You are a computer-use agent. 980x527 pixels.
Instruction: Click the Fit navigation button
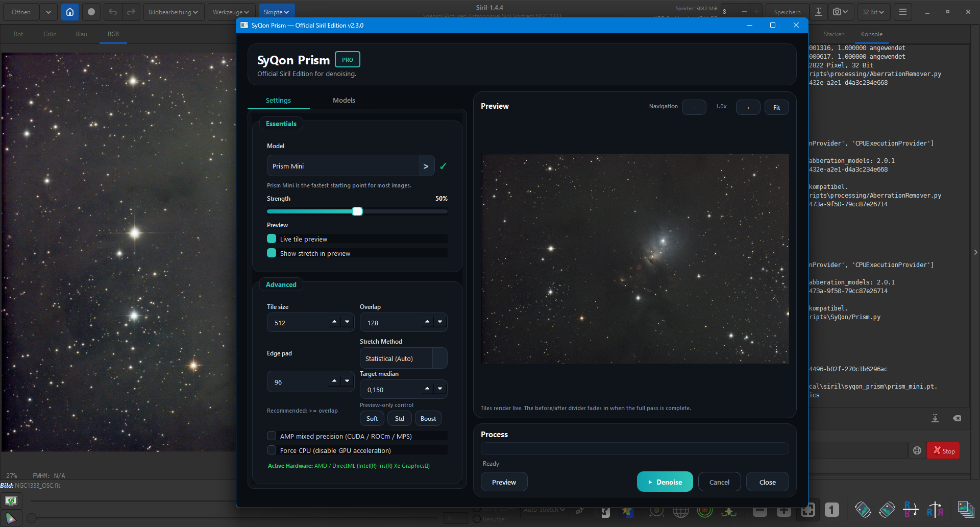coord(776,107)
